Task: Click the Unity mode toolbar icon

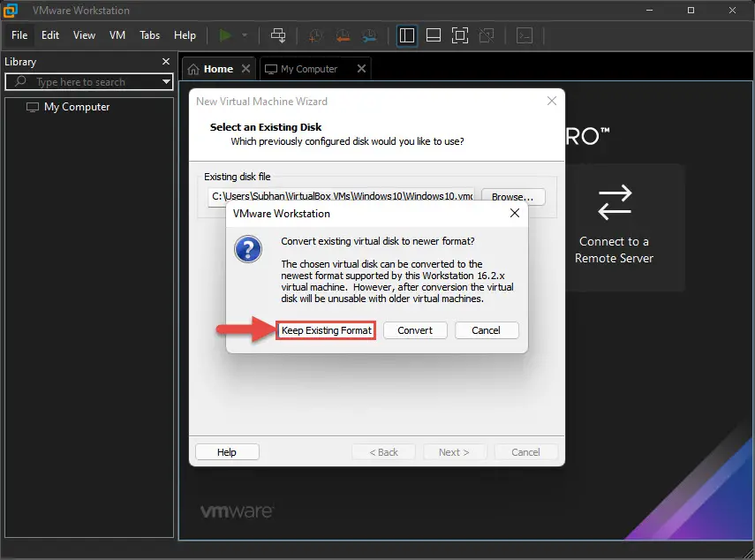Action: coord(487,35)
